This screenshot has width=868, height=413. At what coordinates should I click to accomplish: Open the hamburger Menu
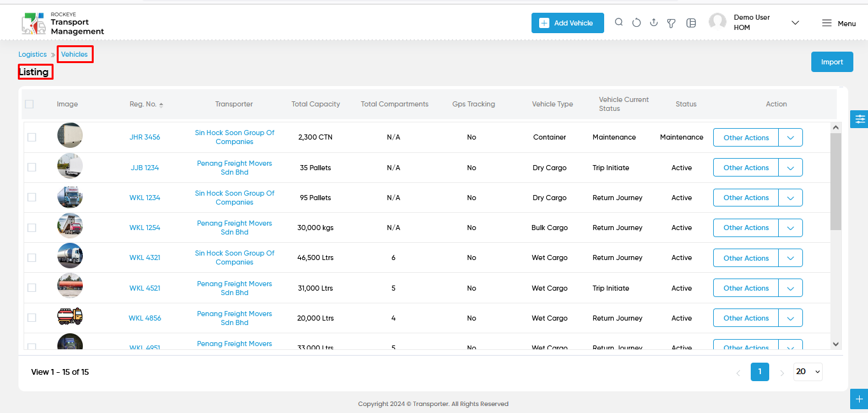839,23
